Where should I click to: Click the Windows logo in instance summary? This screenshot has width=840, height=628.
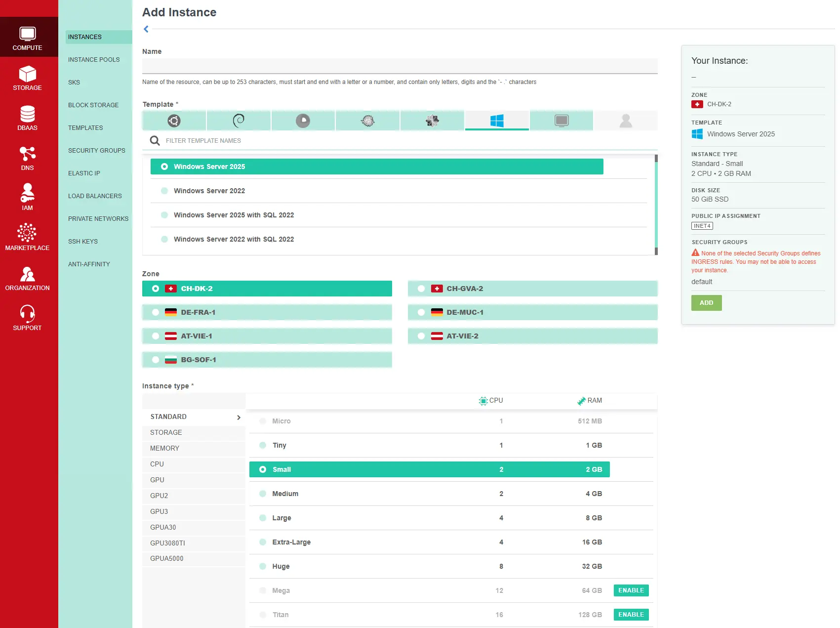[x=697, y=134]
